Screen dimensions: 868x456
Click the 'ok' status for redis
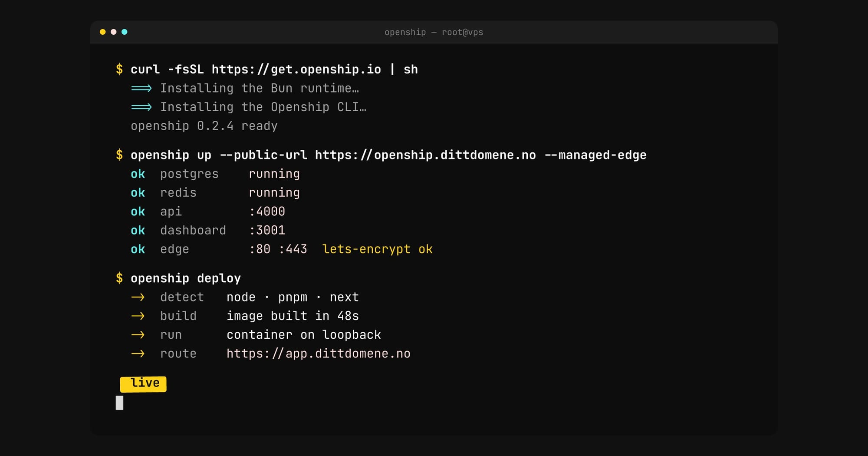click(x=138, y=193)
